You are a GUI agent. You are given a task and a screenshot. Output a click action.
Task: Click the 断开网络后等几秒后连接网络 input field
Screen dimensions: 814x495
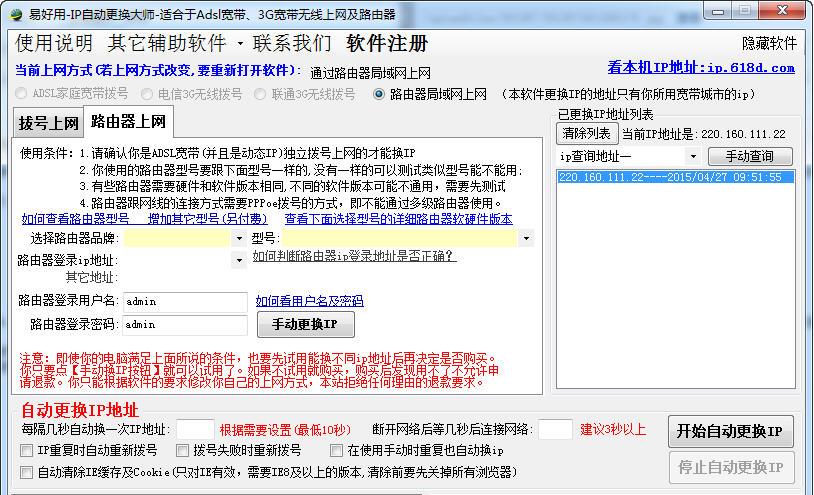pos(555,430)
